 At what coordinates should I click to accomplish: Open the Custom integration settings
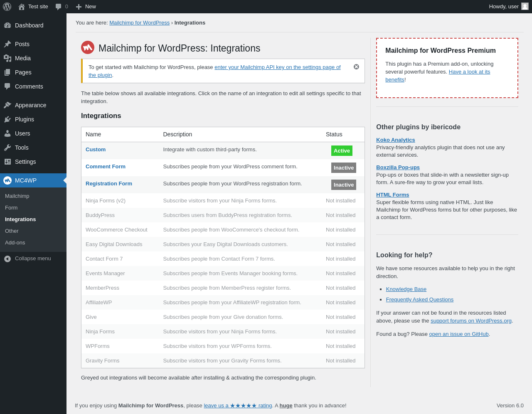click(x=96, y=150)
